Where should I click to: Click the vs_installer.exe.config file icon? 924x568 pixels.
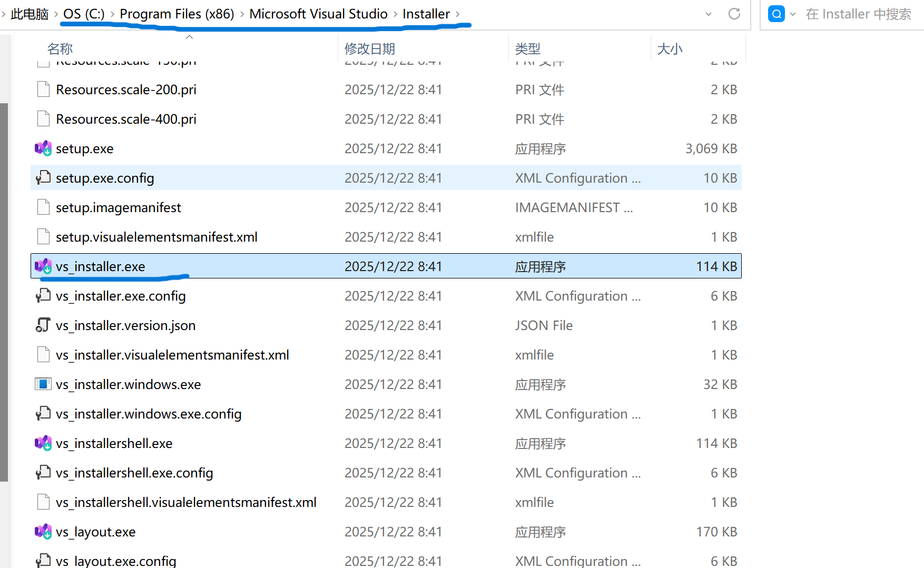point(43,296)
